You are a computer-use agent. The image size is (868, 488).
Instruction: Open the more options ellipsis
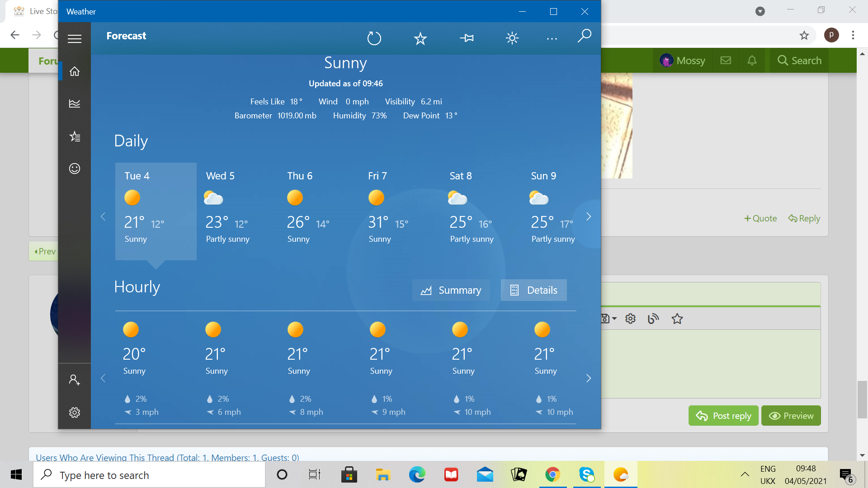pos(552,39)
